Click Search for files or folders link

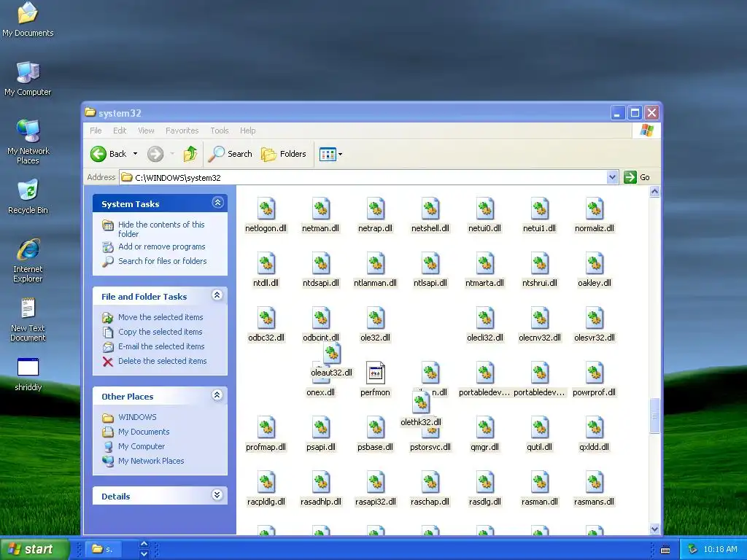(163, 261)
